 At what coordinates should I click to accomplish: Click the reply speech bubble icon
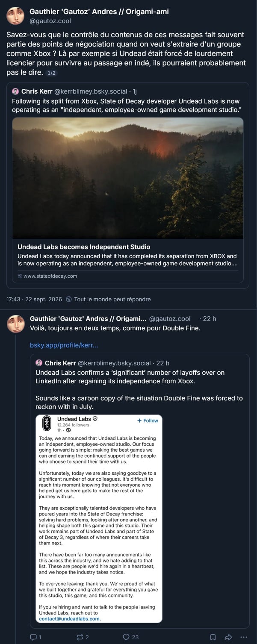33,637
